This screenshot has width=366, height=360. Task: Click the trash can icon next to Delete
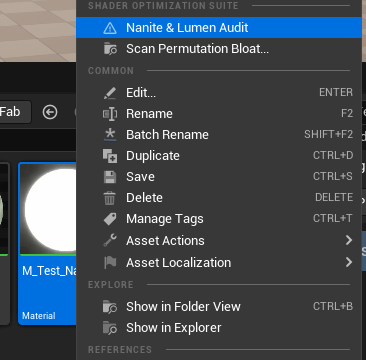(110, 198)
